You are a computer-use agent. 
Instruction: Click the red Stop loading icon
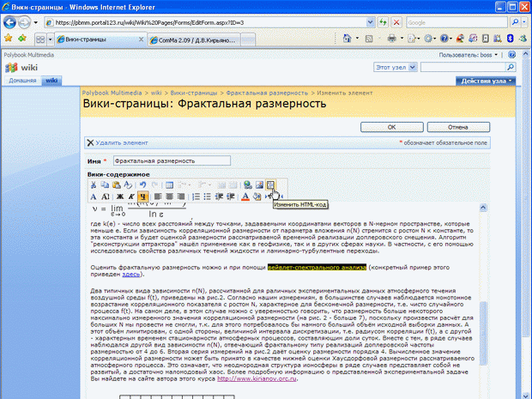[x=396, y=22]
